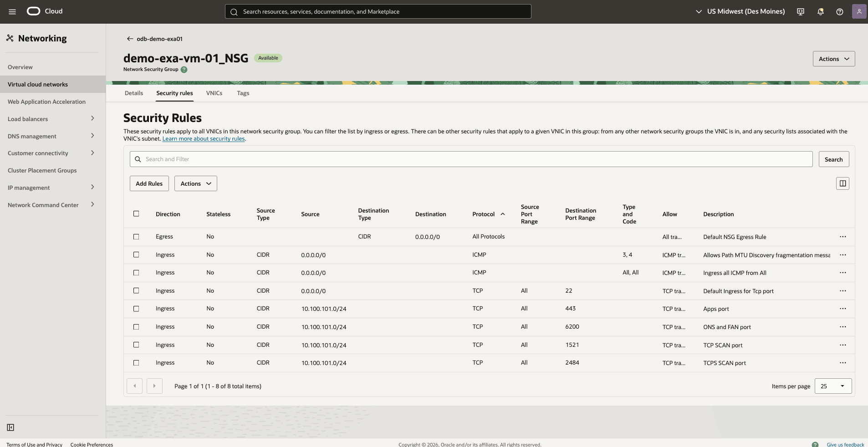The width and height of the screenshot is (868, 447).
Task: Open the Network Security Group help tooltip
Action: pos(184,69)
